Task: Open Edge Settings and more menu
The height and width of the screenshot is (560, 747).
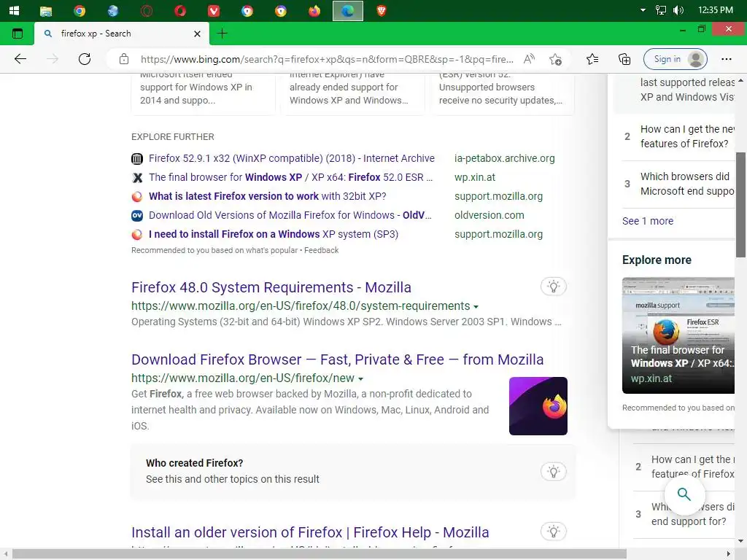Action: [726, 59]
